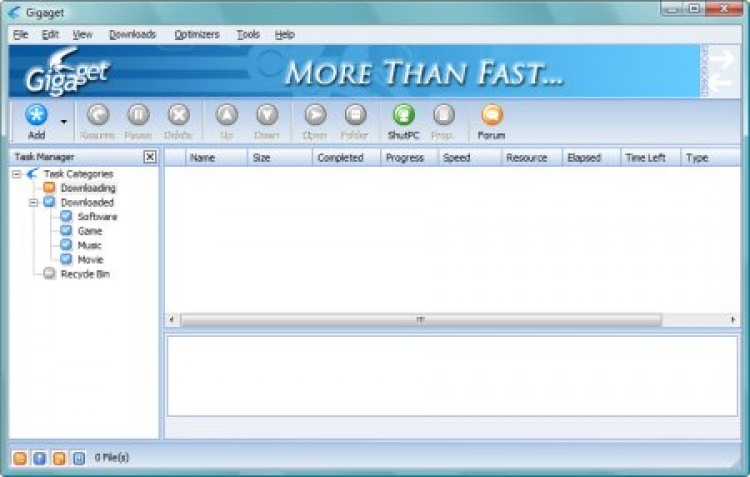Click the Delete toolbar icon
Image resolution: width=750 pixels, height=477 pixels.
tap(178, 115)
